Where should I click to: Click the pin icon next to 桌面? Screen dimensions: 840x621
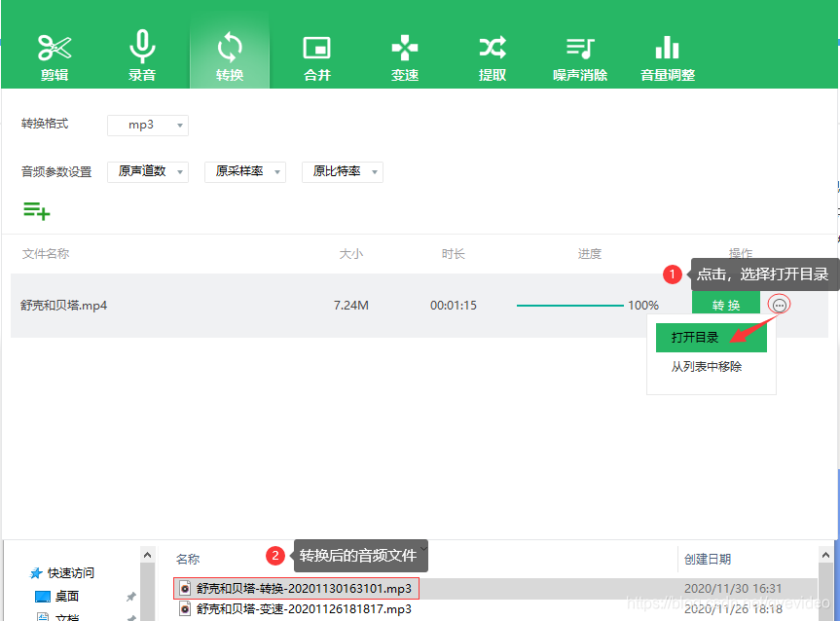click(130, 597)
